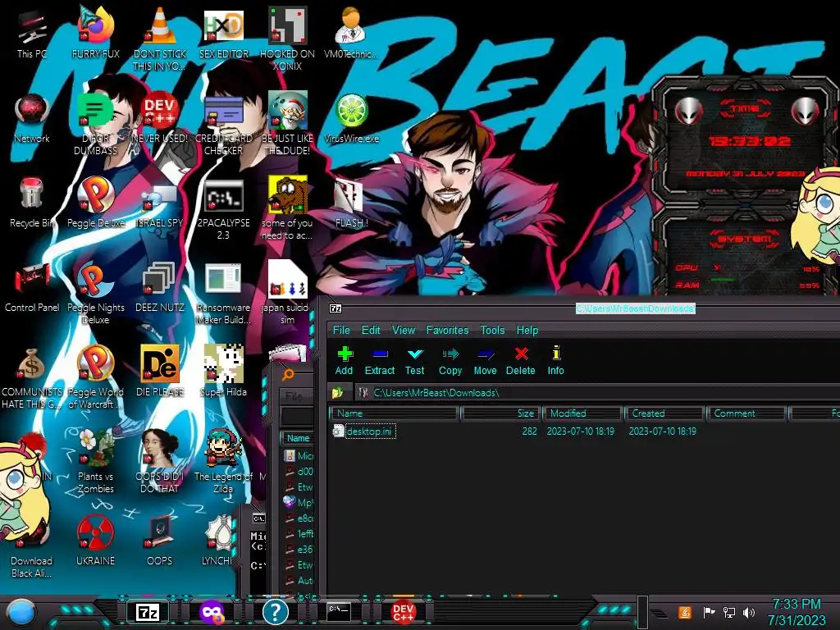Click the C:\Users\MrBeast\Downloads\ address field
Viewport: 840px width, 630px height.
click(597, 393)
